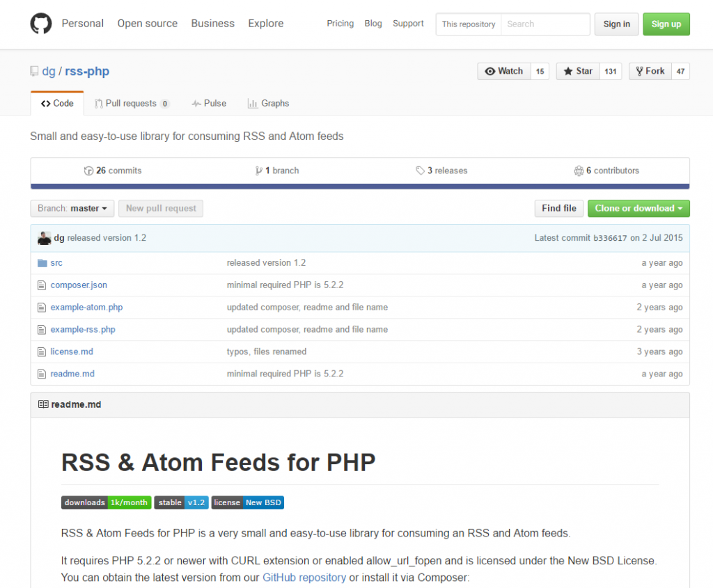Viewport: 713px width, 588px height.
Task: Click the GitHub octocat logo
Action: pos(41,24)
